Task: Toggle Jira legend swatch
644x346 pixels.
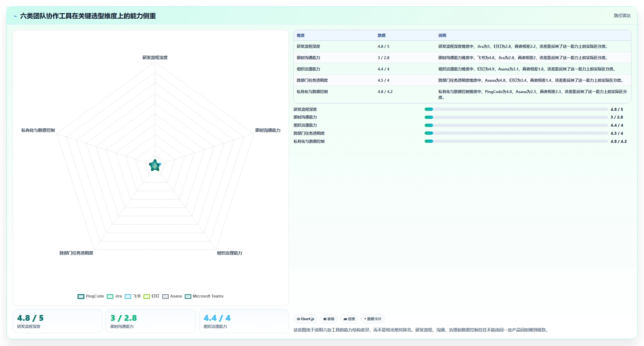Action: [x=110, y=296]
